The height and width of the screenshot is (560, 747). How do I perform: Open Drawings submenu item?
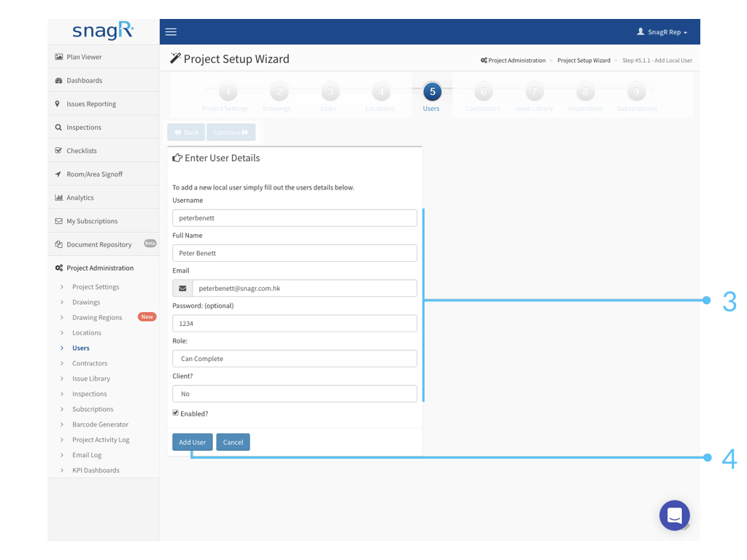(x=86, y=303)
